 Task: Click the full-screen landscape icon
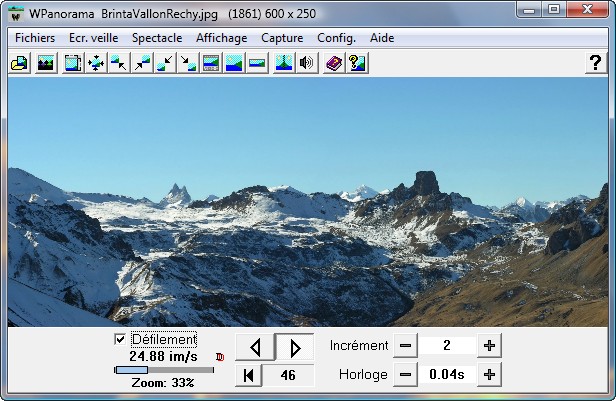pyautogui.click(x=234, y=63)
